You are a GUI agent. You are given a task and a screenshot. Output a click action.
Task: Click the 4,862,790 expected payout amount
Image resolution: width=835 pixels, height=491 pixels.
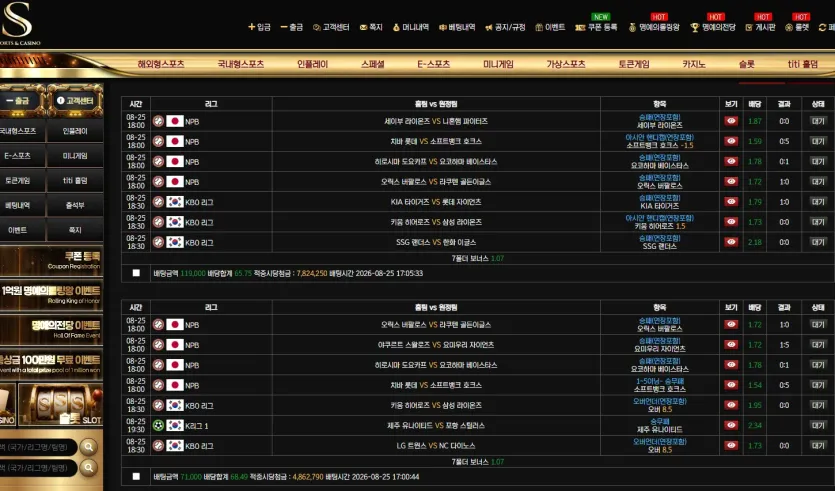point(308,477)
